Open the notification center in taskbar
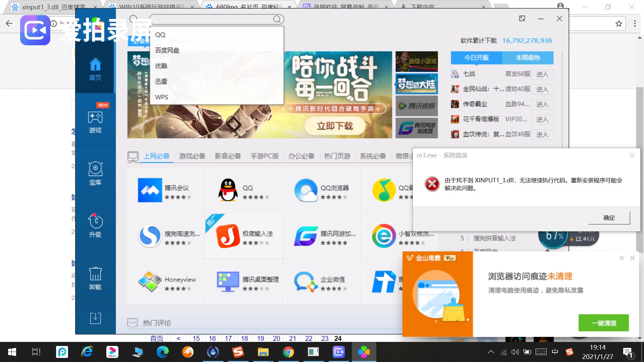This screenshot has height=362, width=644. pyautogui.click(x=629, y=353)
